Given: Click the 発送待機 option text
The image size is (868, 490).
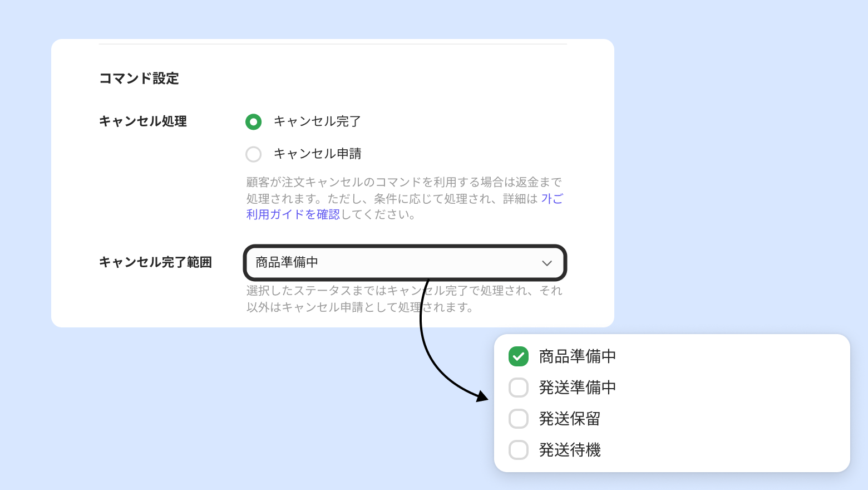Looking at the screenshot, I should point(569,450).
